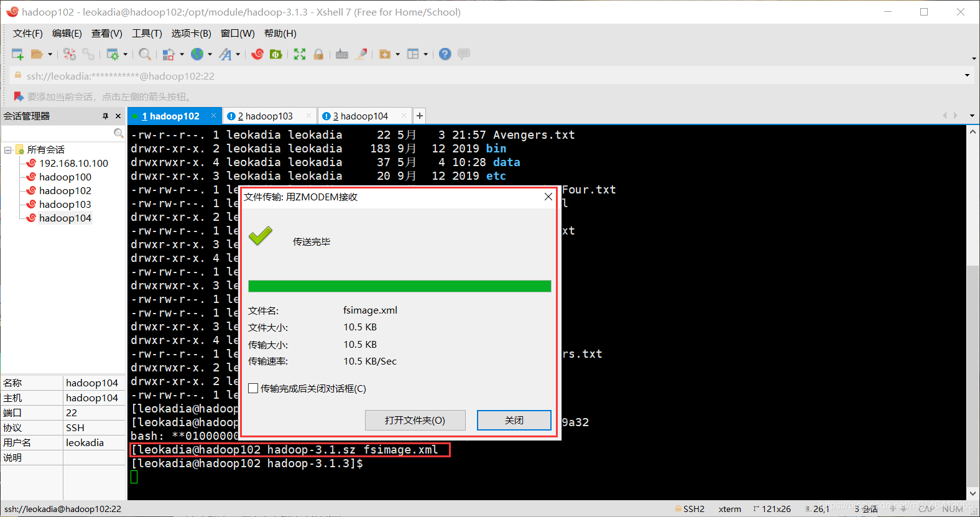Click the New Session toolbar icon
The image size is (980, 517).
point(17,54)
